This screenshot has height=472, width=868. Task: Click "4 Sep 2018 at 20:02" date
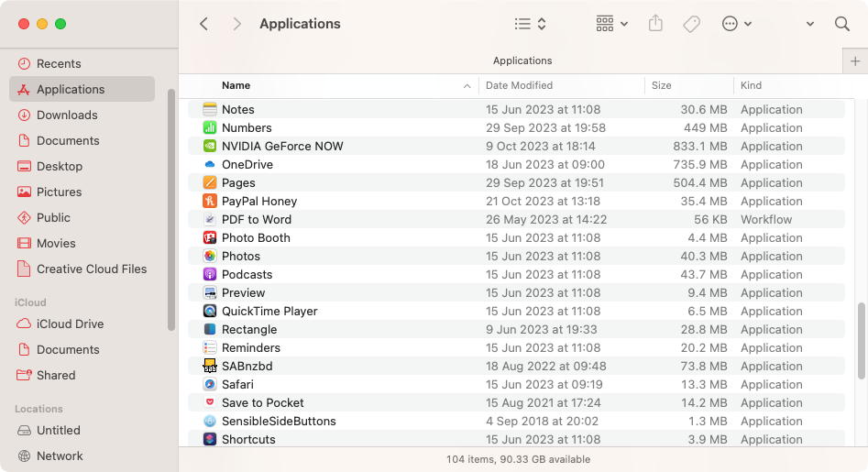[x=542, y=421]
